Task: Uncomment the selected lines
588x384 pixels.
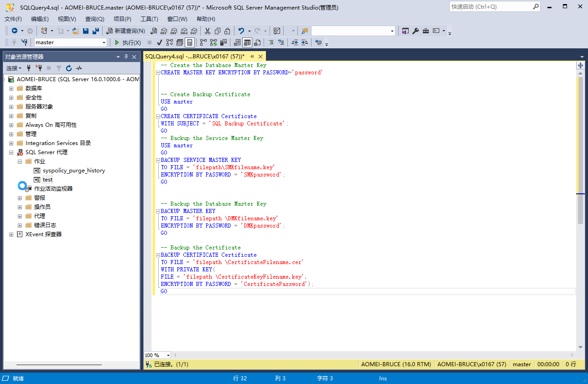Action: pos(281,42)
